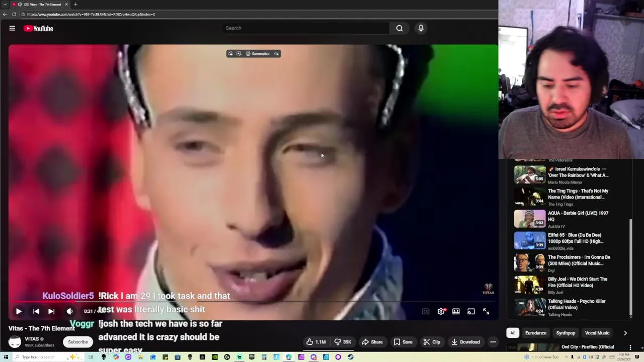Click the playlist panel scrollbar

(630, 268)
